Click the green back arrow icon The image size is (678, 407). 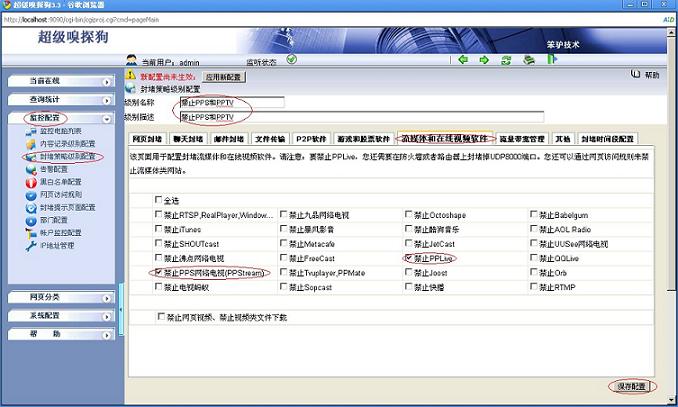(463, 60)
